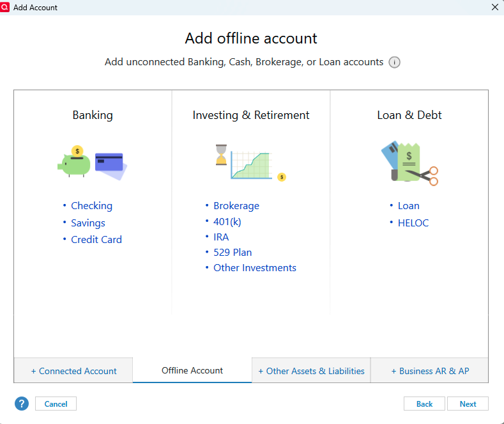Open the Other Assets & Liabilities tab

pyautogui.click(x=311, y=370)
